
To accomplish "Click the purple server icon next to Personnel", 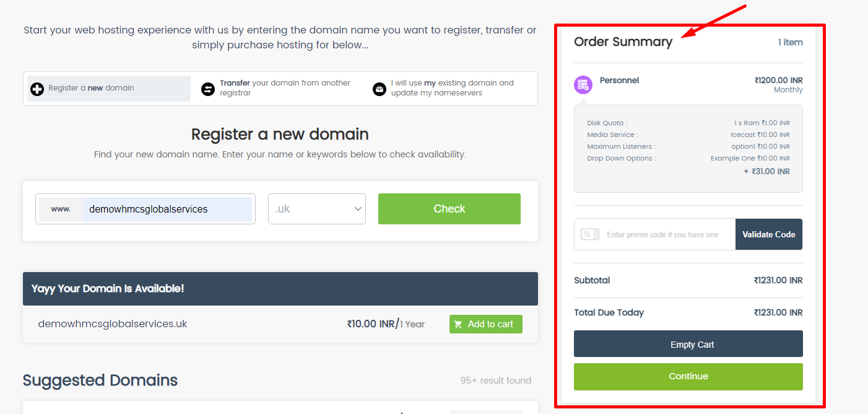I will [x=583, y=85].
